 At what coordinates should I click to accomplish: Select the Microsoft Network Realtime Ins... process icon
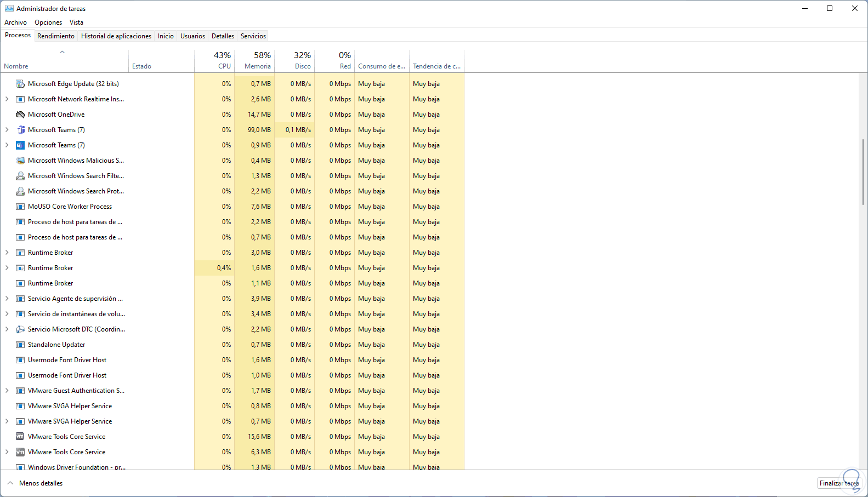[x=20, y=99]
